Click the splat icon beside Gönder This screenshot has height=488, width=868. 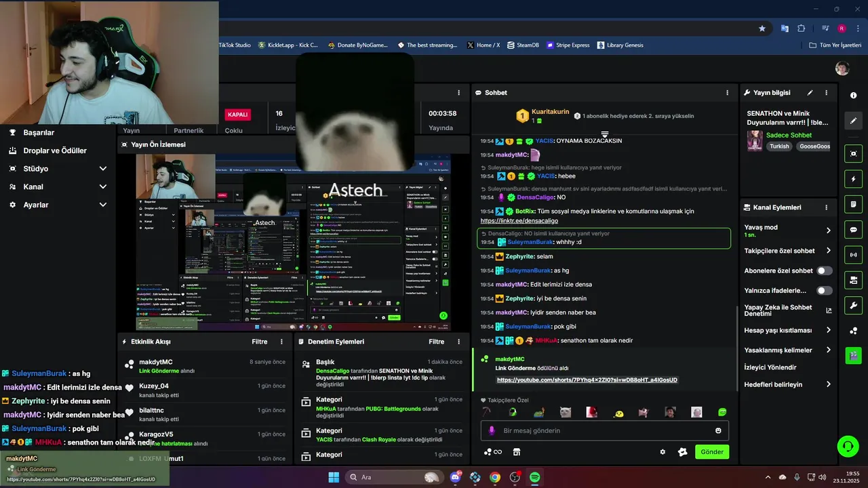coord(683,452)
